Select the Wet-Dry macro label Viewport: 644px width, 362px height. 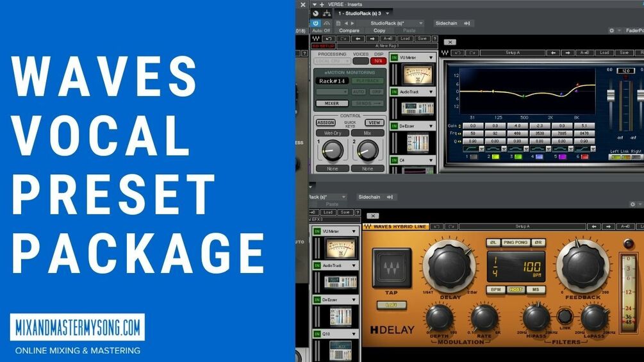click(x=333, y=133)
